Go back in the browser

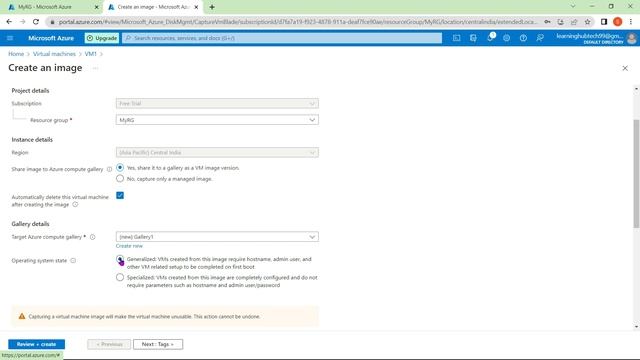9,22
